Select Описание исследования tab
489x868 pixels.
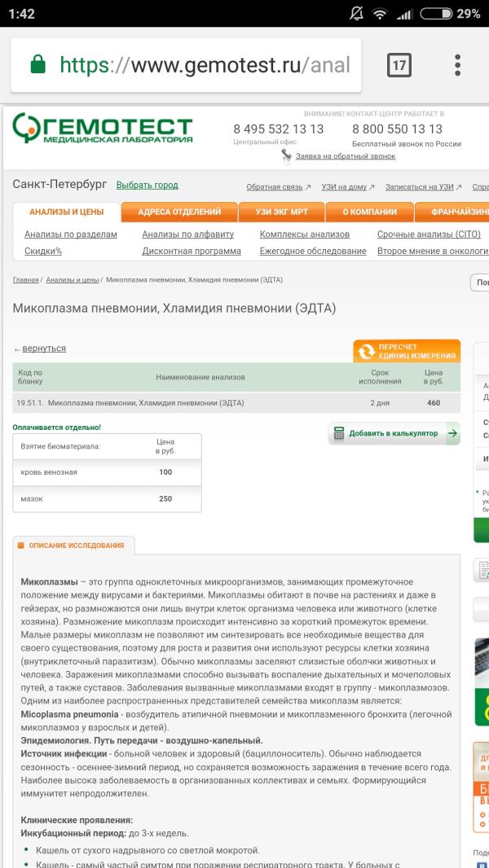75,546
